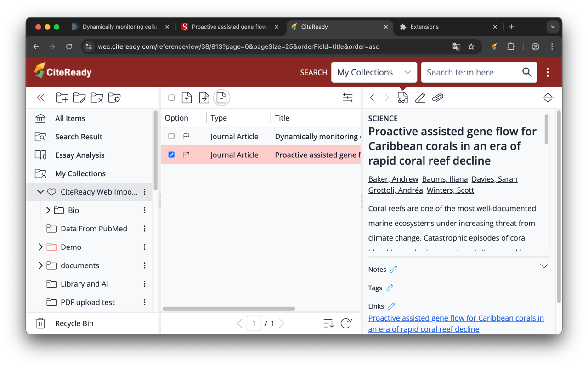Open author link Davies, Sarah
The height and width of the screenshot is (368, 588).
tap(494, 179)
